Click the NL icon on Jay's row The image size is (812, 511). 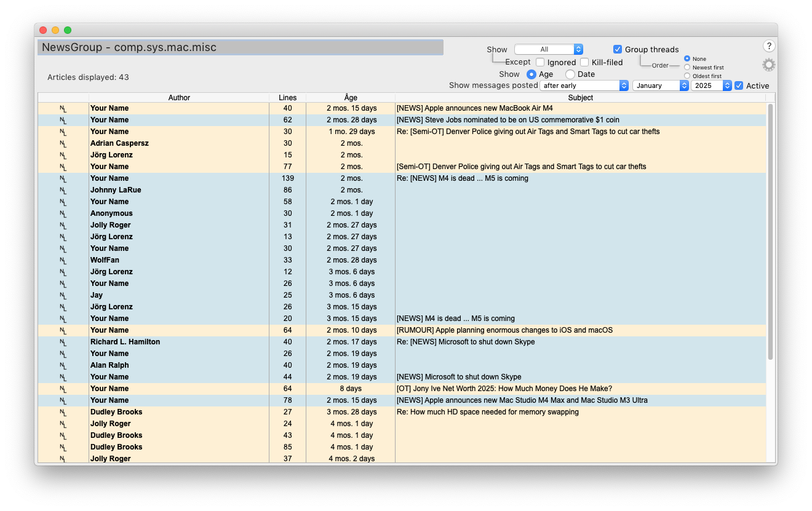click(63, 295)
